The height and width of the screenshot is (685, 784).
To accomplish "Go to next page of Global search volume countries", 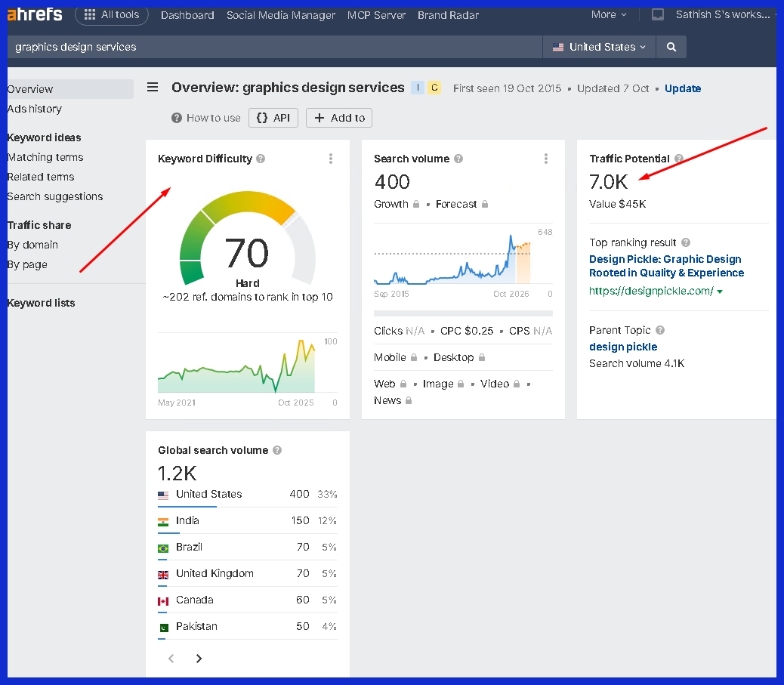I will (x=199, y=658).
